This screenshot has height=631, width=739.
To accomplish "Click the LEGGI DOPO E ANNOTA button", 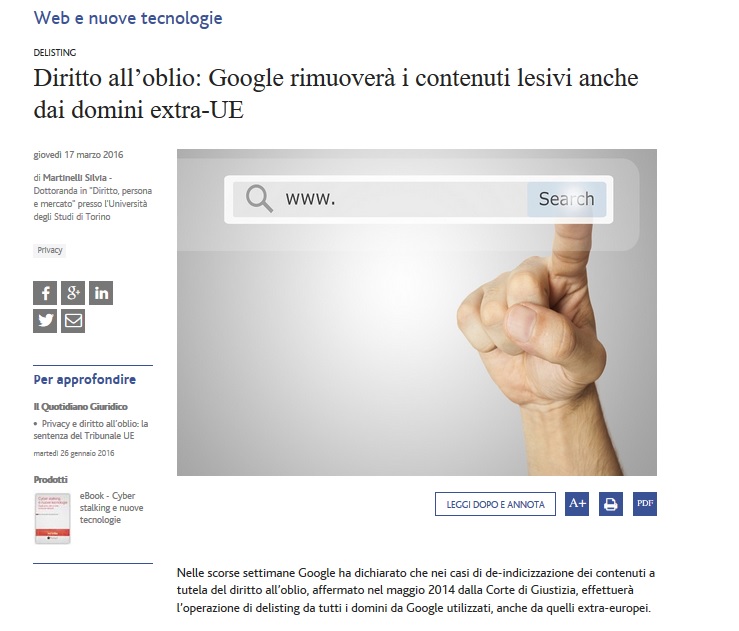I will [x=495, y=504].
